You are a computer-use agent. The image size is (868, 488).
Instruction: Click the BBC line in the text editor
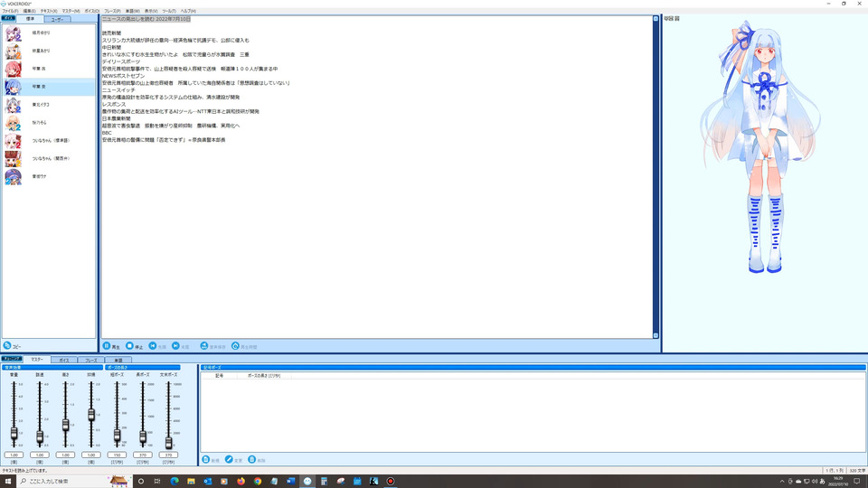[107, 133]
